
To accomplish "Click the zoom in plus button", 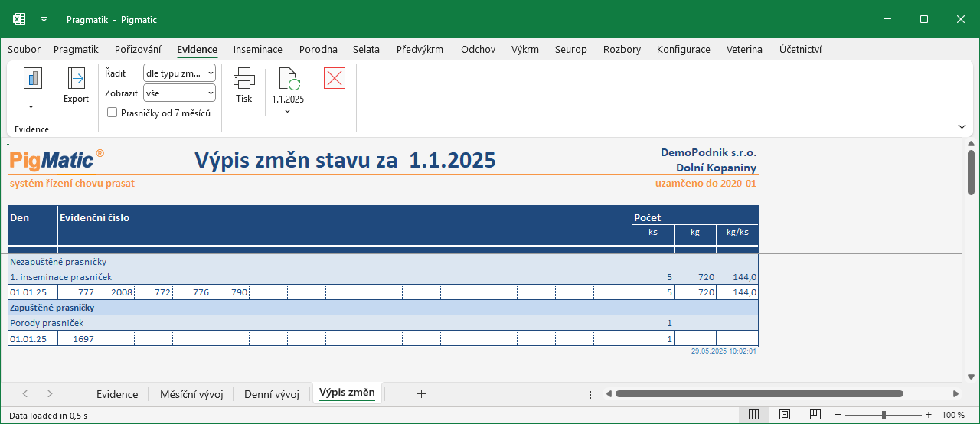I will 929,415.
